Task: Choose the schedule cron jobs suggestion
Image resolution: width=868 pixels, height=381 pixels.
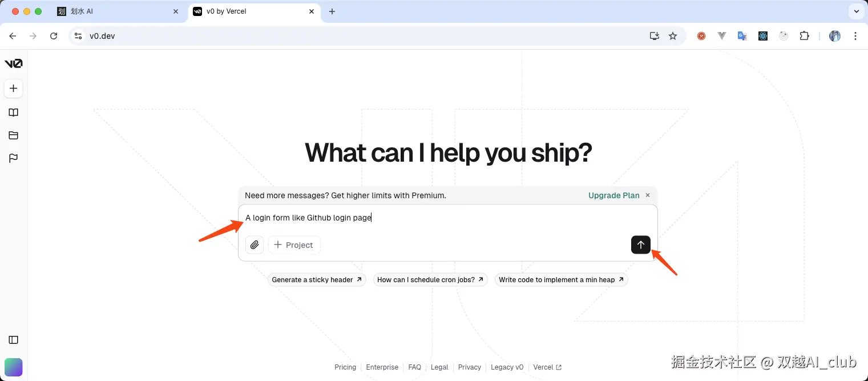Action: tap(430, 280)
